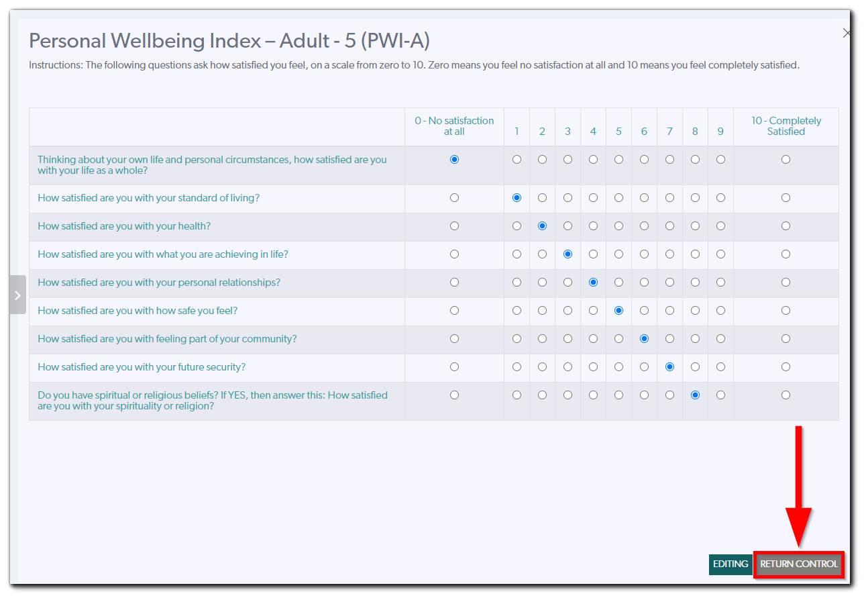The height and width of the screenshot is (602, 868).
Task: Mark 10 - Completely Satisfied for safety question
Action: coord(785,310)
